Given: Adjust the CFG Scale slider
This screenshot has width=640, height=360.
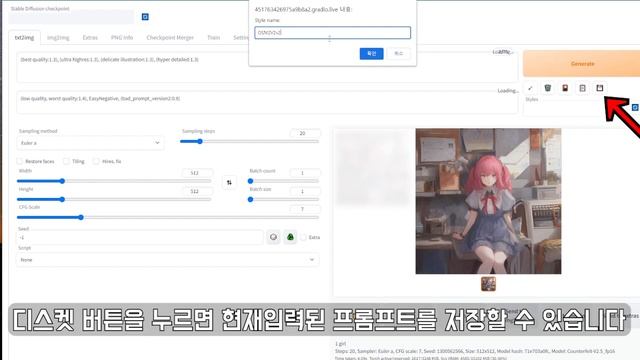Looking at the screenshot, I should pos(167,218).
